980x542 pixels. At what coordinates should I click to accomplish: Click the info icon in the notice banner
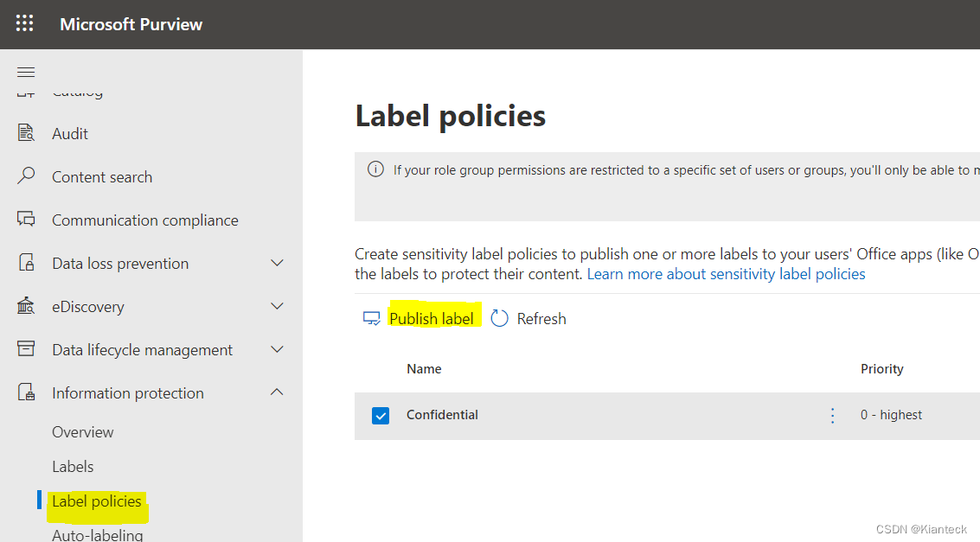(375, 169)
